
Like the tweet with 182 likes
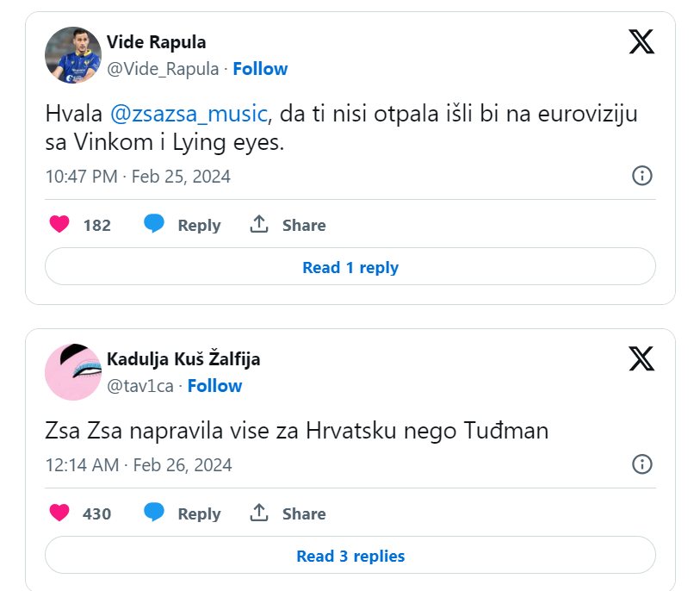(59, 225)
